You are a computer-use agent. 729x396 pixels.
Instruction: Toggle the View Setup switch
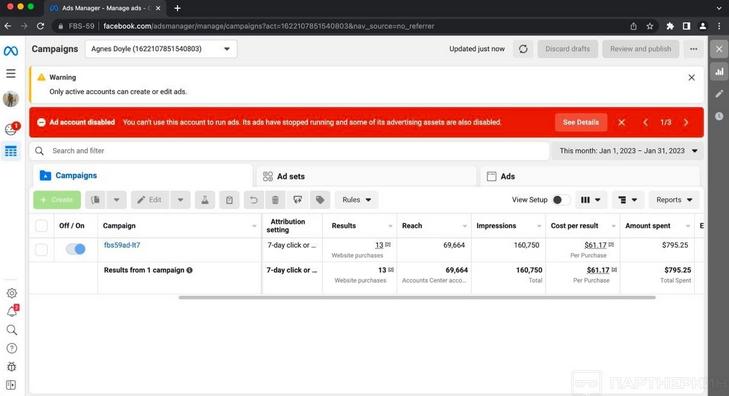[560, 200]
